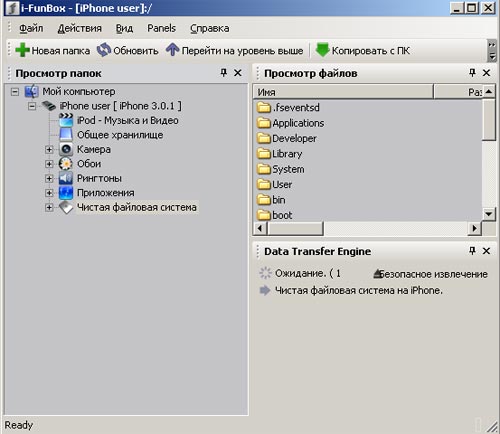500x434 pixels.
Task: Click the Ready status bar text
Action: click(19, 425)
